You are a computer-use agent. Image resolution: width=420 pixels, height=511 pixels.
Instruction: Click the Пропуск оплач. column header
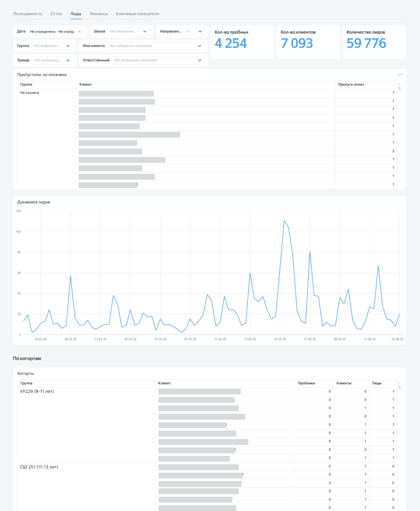(351, 85)
